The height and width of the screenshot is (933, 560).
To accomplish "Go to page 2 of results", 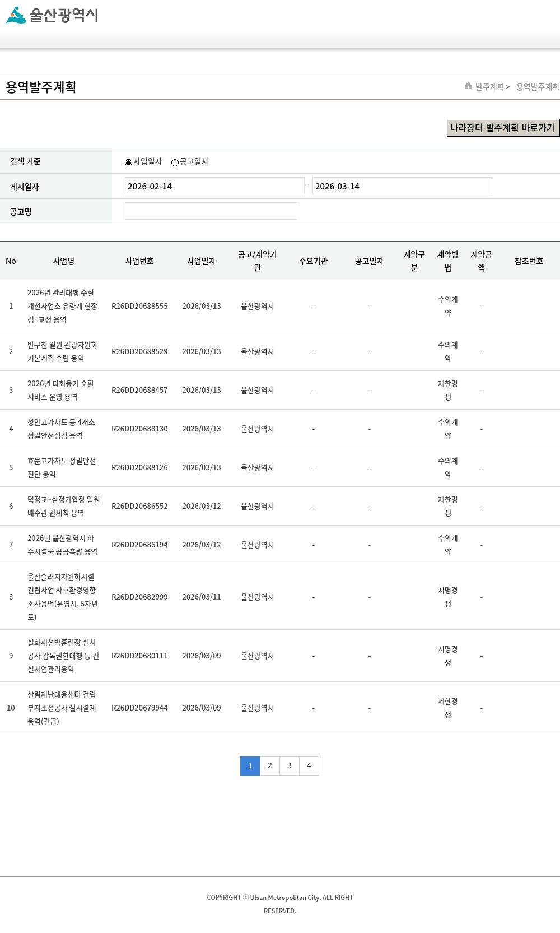I will point(269,765).
